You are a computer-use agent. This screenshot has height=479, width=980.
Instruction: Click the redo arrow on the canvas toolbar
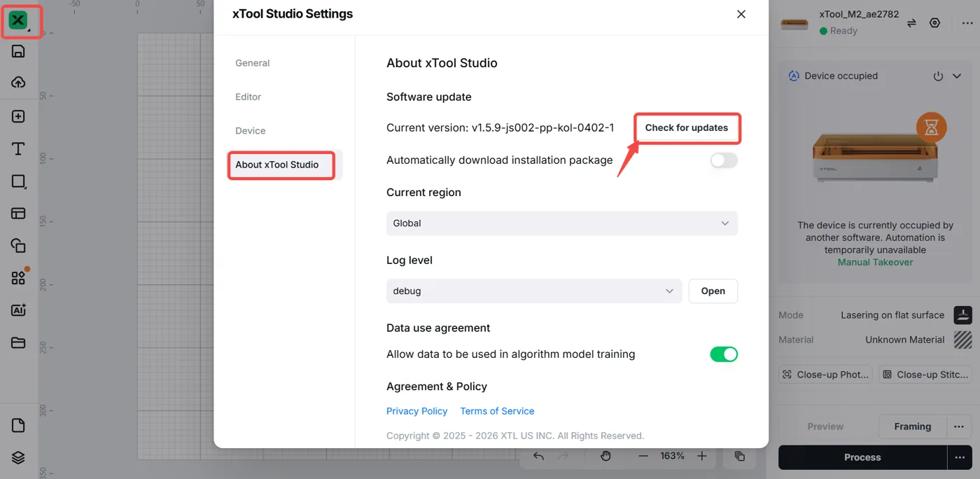[563, 456]
